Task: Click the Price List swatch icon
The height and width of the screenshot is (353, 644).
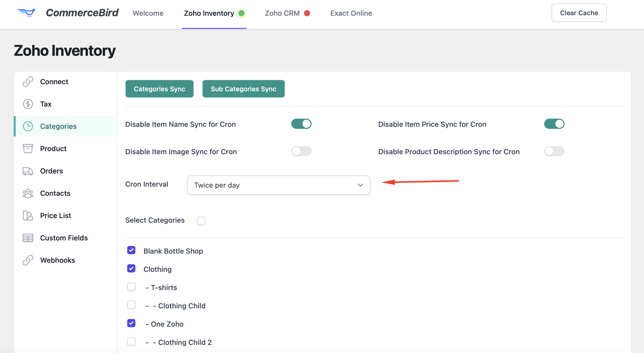Action: coord(28,216)
